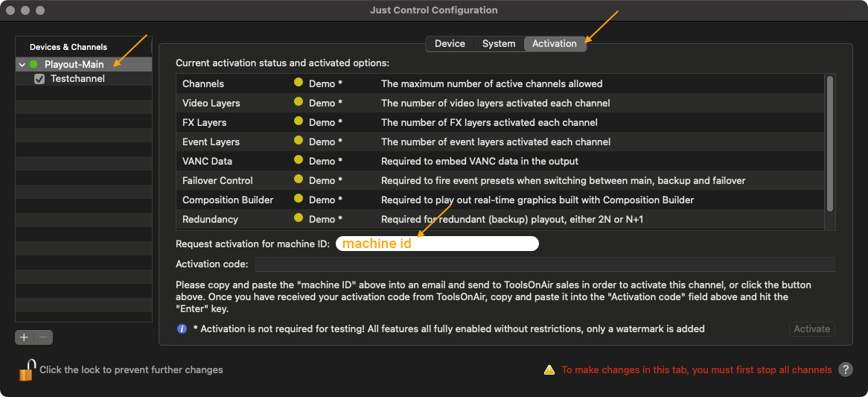868x397 pixels.
Task: Click the red stop all channels warning text
Action: [696, 370]
